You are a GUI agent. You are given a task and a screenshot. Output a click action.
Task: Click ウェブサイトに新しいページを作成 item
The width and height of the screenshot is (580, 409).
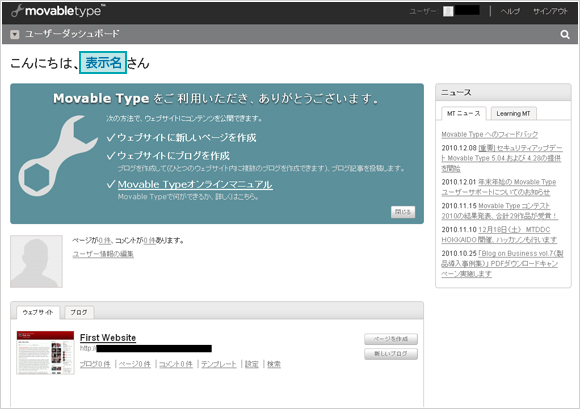tap(186, 138)
